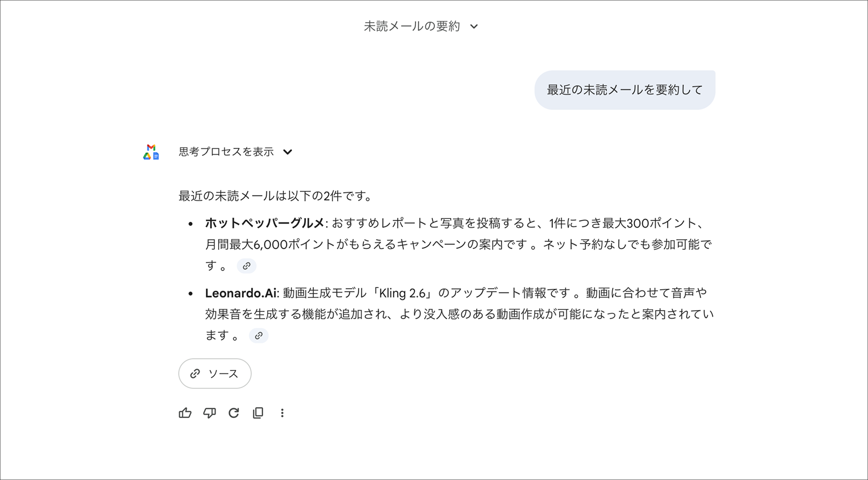Expand the sources list via the ソース button
868x480 pixels.
pos(215,374)
